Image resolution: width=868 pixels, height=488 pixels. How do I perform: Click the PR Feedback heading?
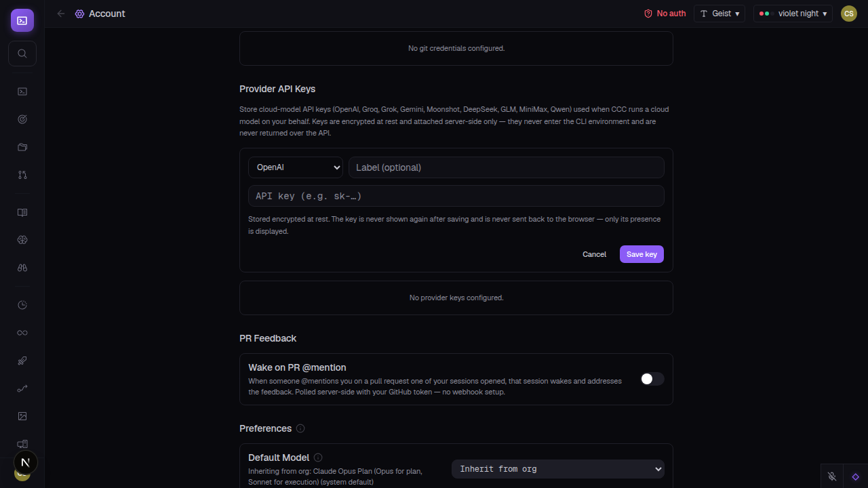[268, 338]
